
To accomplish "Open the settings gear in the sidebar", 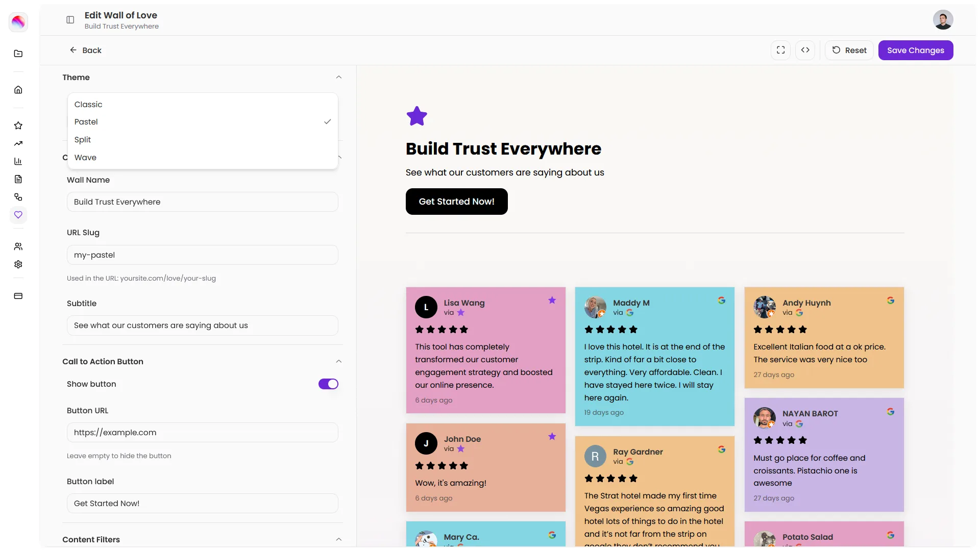I will point(18,264).
